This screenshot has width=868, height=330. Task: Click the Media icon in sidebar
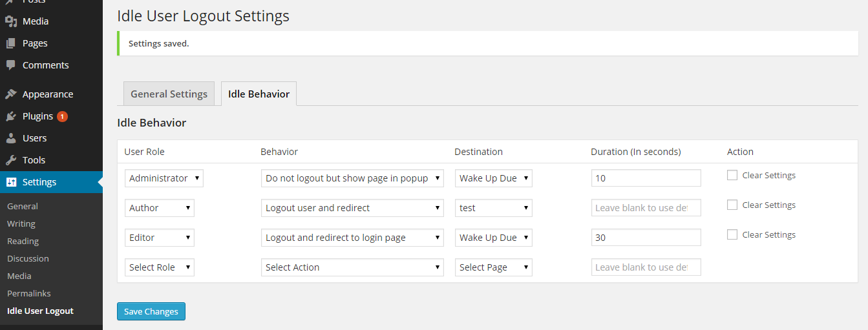[x=11, y=21]
